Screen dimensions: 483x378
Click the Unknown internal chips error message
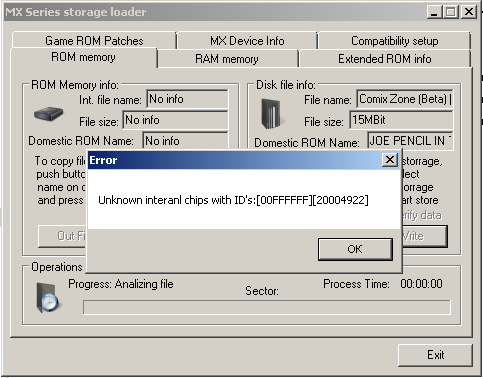click(x=233, y=200)
